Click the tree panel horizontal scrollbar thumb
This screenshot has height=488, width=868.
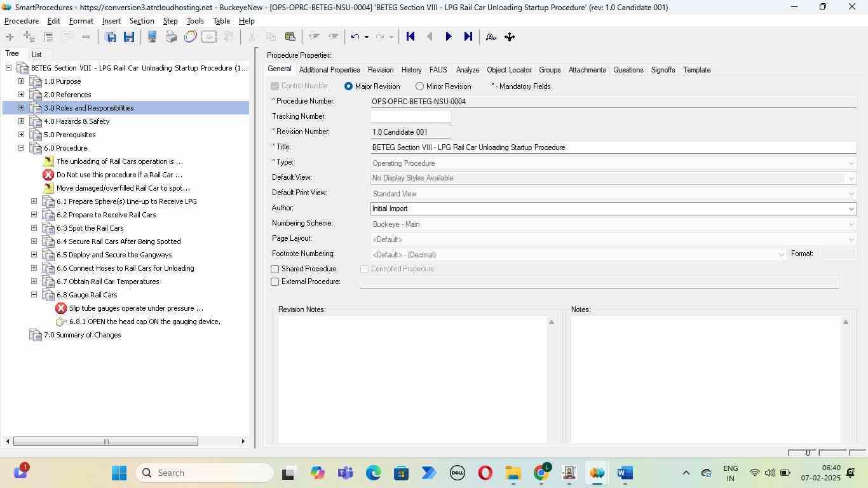coord(105,441)
